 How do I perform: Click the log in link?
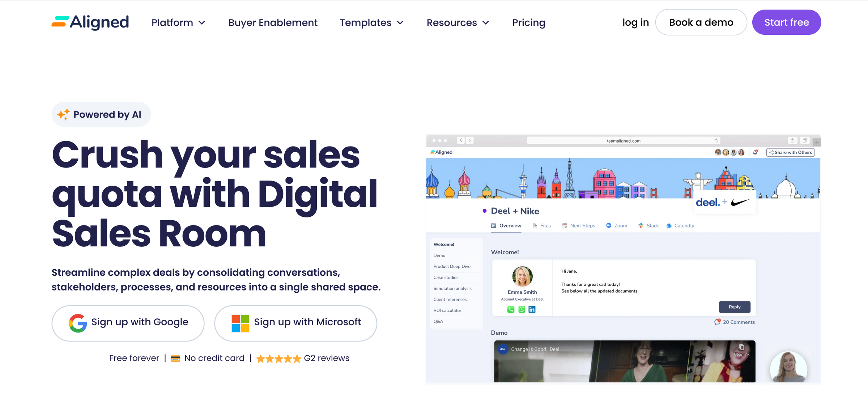point(635,22)
